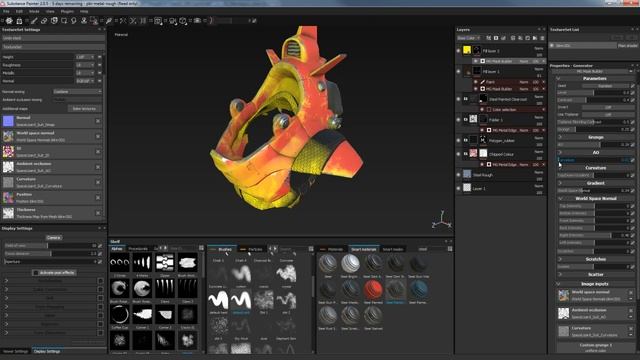Tick the Activate post effects checkbox

coord(36,273)
